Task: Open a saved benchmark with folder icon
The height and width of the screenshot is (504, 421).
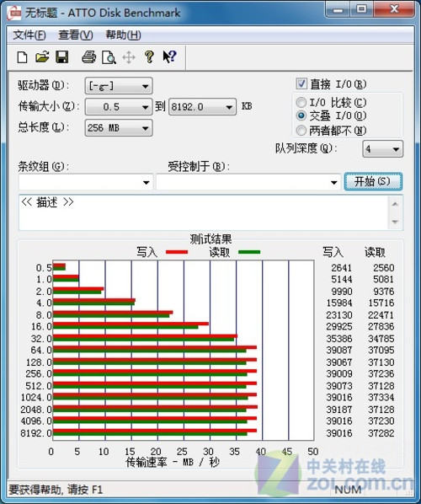Action: click(x=42, y=57)
